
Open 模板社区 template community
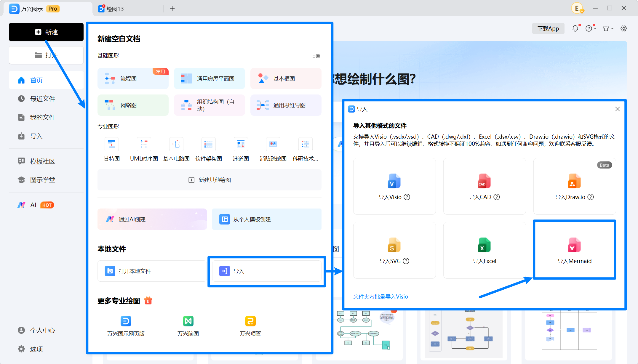point(46,161)
